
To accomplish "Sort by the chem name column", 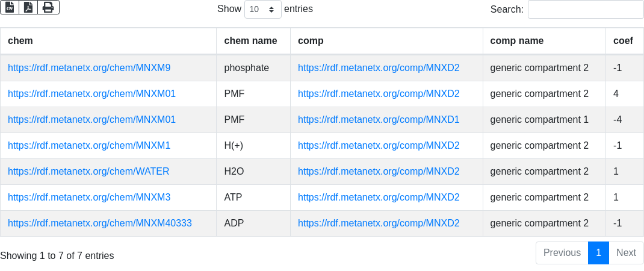I will pyautogui.click(x=250, y=41).
